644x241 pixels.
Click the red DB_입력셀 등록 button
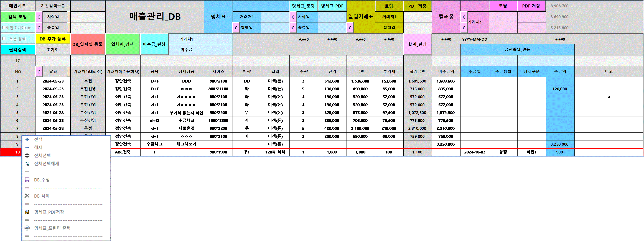click(88, 44)
